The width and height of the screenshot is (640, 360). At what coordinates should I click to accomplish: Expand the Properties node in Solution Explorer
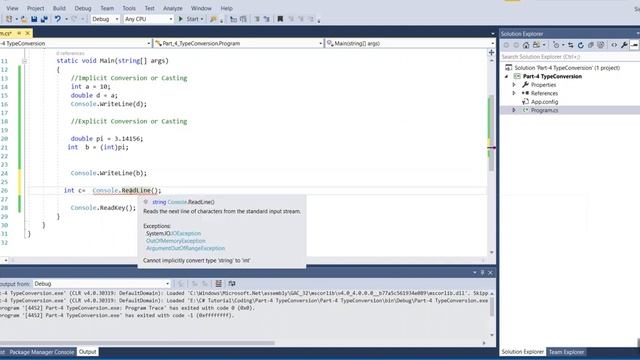click(514, 85)
